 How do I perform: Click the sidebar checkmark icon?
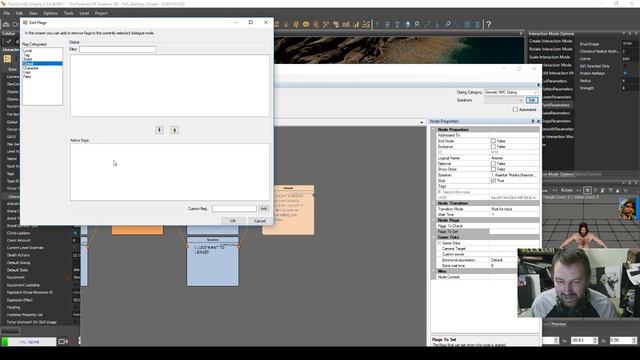(8, 41)
